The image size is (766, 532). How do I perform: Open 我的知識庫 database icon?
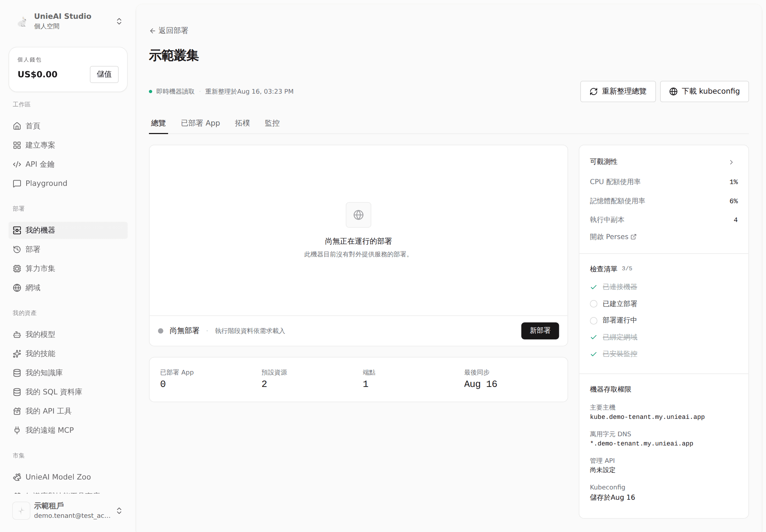(x=17, y=373)
